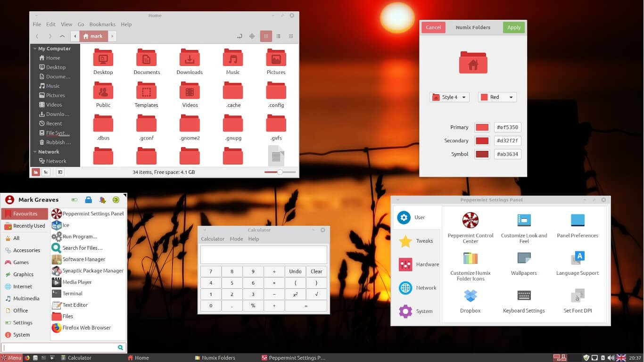Open the Mode menu in Calculator
This screenshot has width=644, height=362.
point(236,239)
